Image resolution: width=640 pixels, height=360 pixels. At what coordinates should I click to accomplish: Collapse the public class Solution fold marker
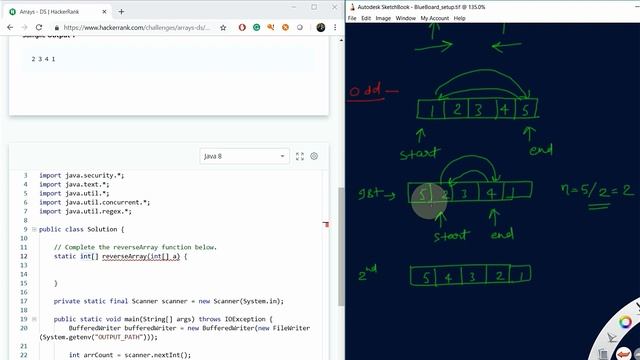click(34, 229)
